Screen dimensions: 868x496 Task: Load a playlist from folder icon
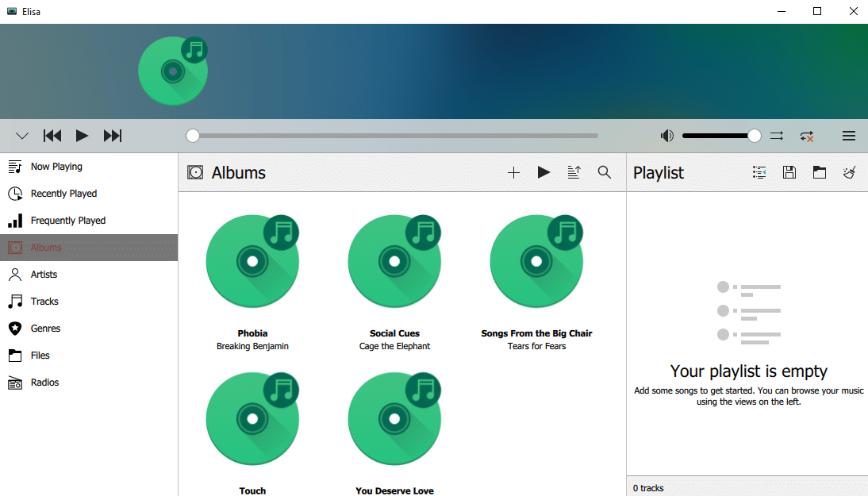[x=820, y=172]
